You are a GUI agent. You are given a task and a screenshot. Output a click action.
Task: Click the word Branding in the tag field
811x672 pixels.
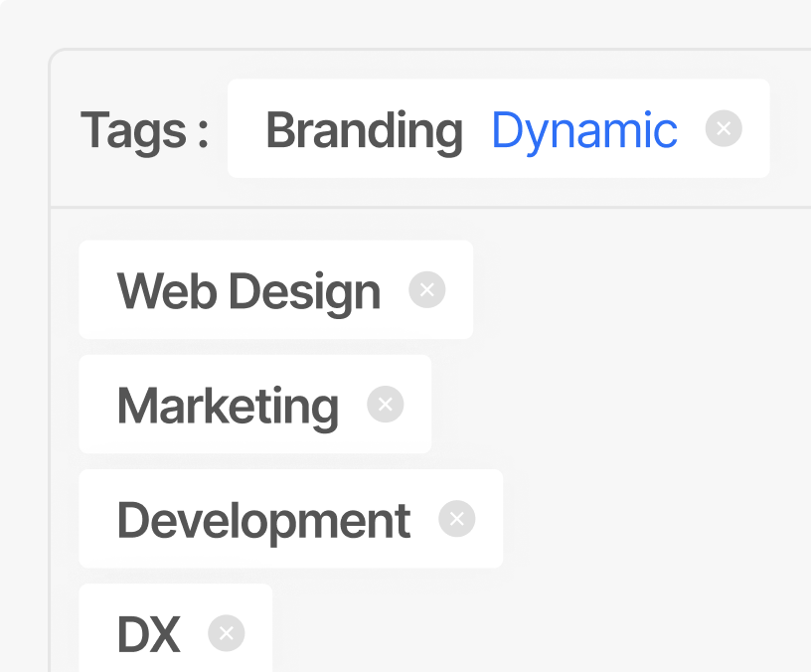pyautogui.click(x=364, y=130)
